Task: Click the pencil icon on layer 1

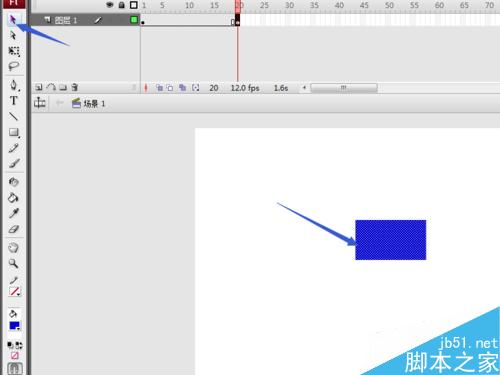Action: coord(97,20)
